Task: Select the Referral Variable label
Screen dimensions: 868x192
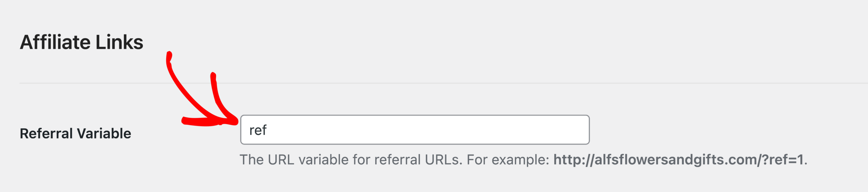Action: [x=75, y=133]
